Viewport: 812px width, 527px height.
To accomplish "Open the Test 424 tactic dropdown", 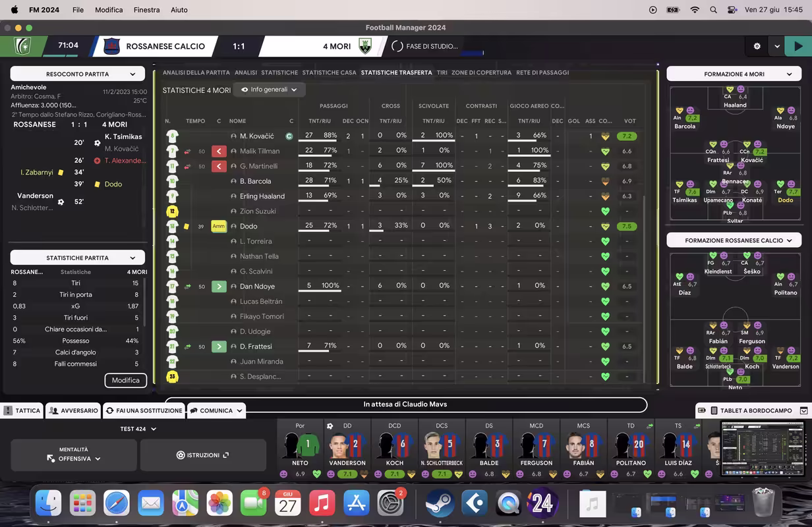I will pos(138,429).
